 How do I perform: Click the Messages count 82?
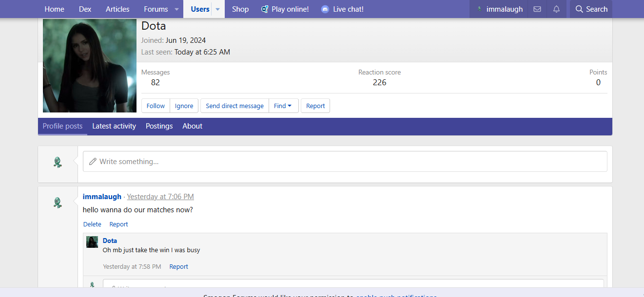pos(156,83)
